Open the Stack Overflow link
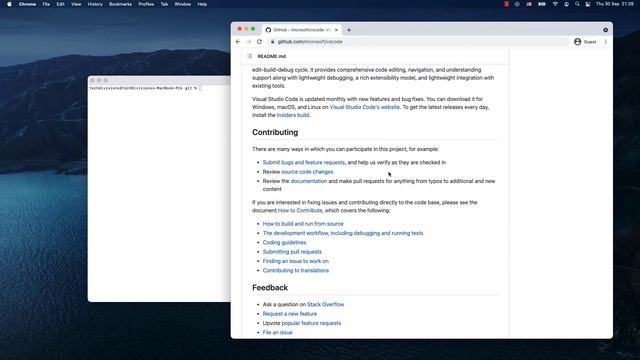640x360 pixels. (325, 304)
